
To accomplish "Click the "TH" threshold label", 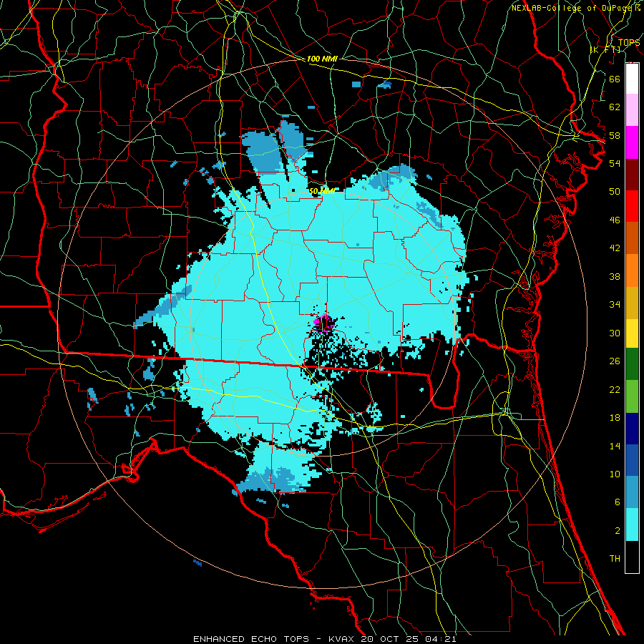I will (615, 559).
